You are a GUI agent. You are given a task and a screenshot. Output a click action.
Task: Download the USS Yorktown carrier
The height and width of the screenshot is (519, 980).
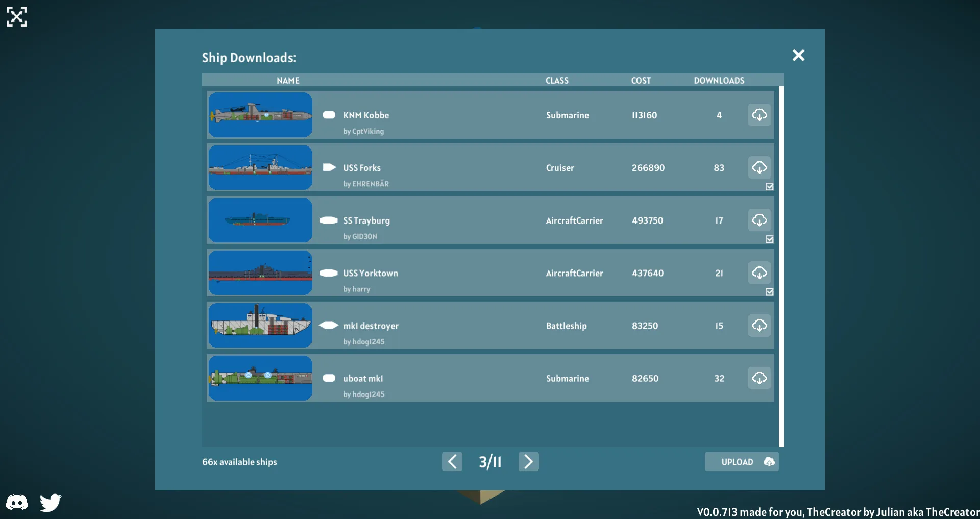click(x=759, y=273)
